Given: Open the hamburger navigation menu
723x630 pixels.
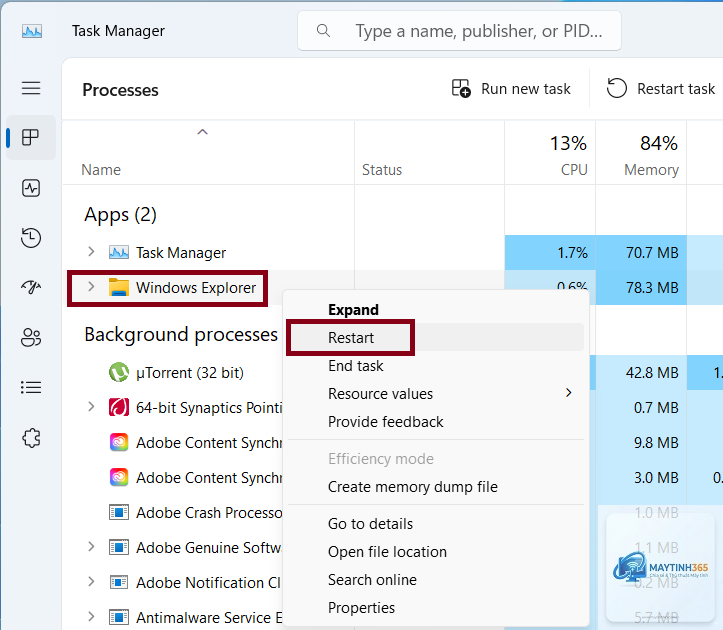Looking at the screenshot, I should [x=31, y=88].
